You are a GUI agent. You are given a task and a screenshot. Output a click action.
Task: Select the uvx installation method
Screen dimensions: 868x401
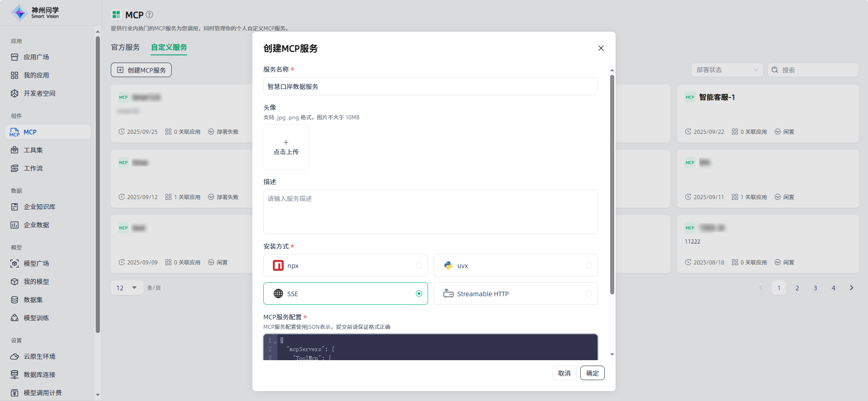pos(515,266)
